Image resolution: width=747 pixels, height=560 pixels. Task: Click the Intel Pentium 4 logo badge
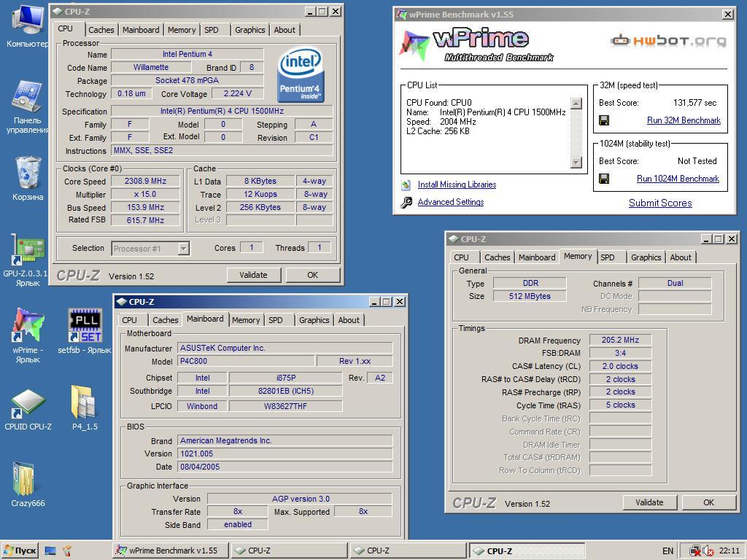[x=300, y=74]
